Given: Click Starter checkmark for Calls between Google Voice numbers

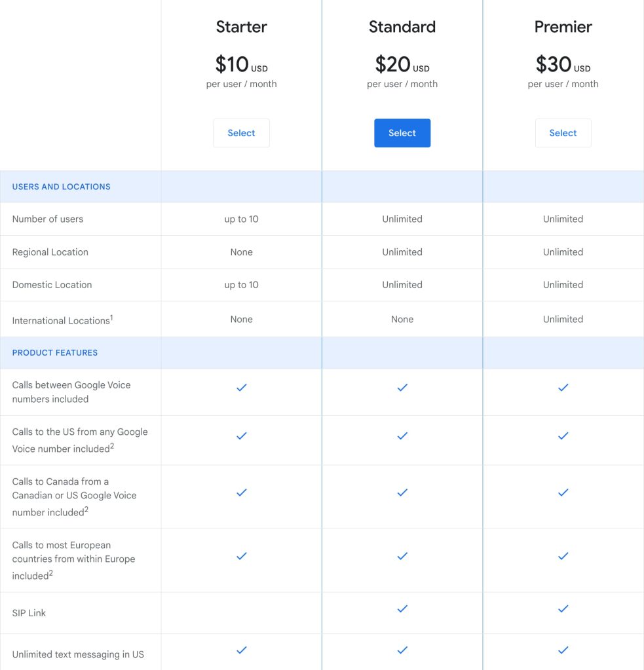Looking at the screenshot, I should (x=241, y=388).
